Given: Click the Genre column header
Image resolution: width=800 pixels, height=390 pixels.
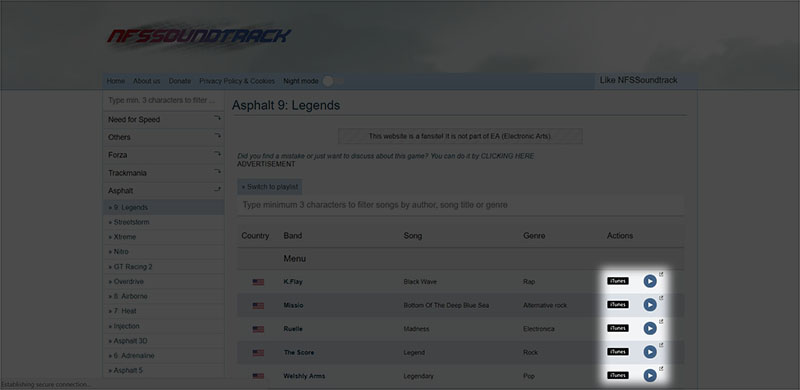Looking at the screenshot, I should click(x=534, y=236).
